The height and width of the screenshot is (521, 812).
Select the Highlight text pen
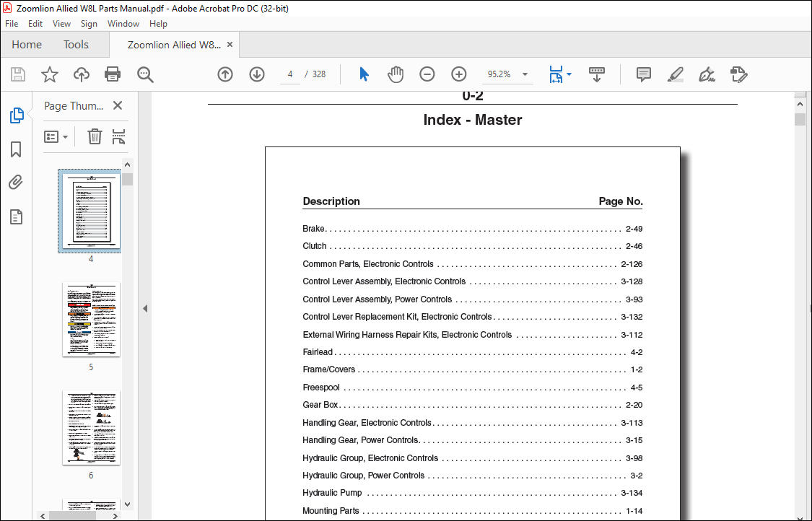[676, 74]
